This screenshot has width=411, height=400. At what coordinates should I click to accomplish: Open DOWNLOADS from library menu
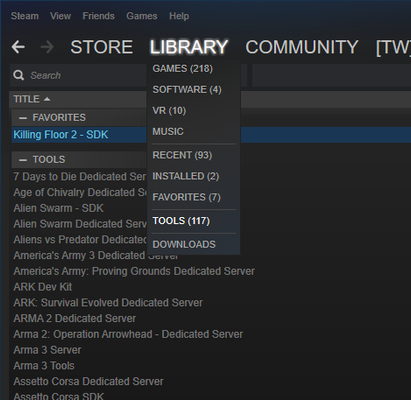click(184, 244)
